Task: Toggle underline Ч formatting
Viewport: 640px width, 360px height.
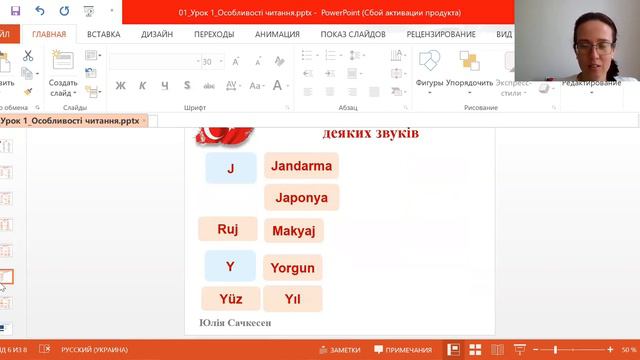Action: pyautogui.click(x=164, y=86)
